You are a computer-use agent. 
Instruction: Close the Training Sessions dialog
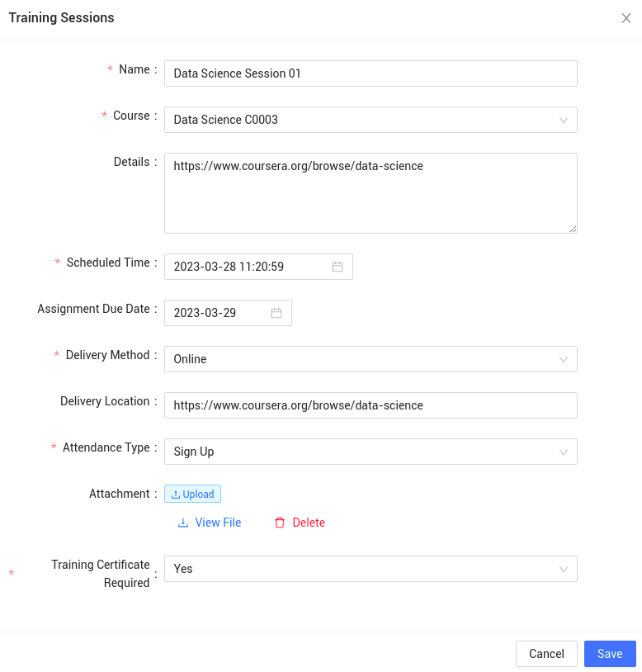click(x=626, y=18)
